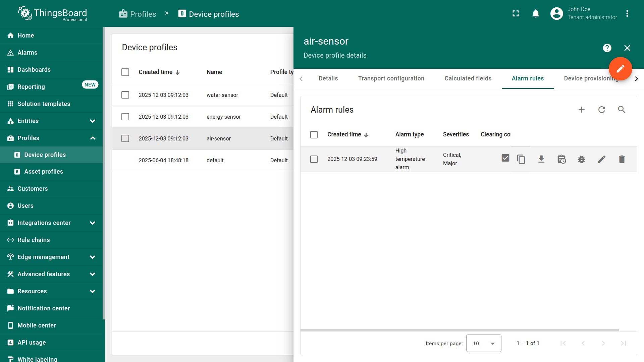This screenshot has width=644, height=362.
Task: Switch to the Calculated fields tab
Action: 468,78
